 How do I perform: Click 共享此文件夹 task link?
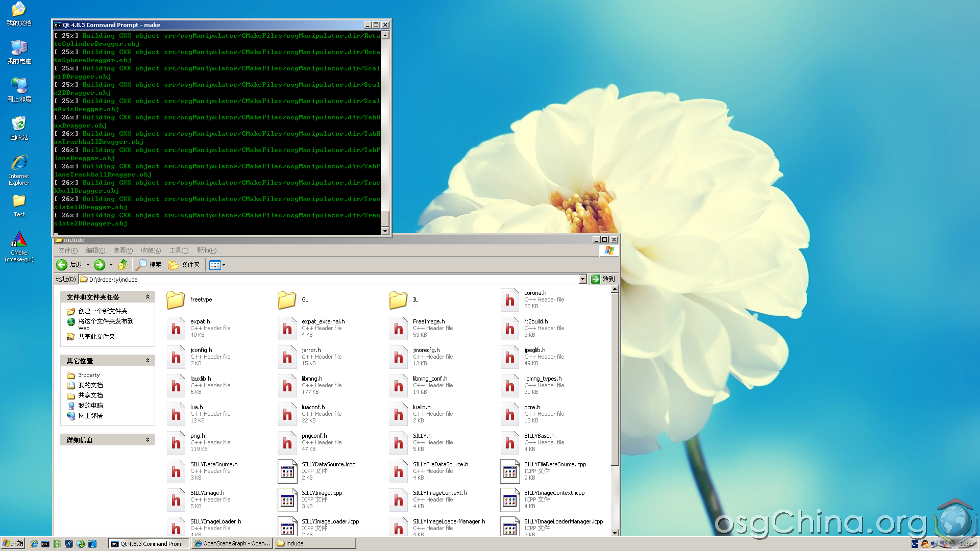[96, 337]
